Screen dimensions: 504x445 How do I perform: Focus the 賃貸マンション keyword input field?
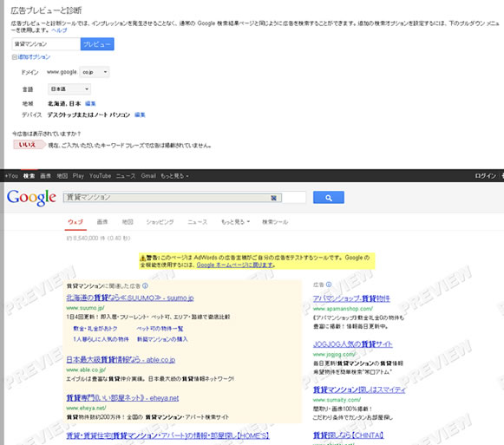[46, 44]
